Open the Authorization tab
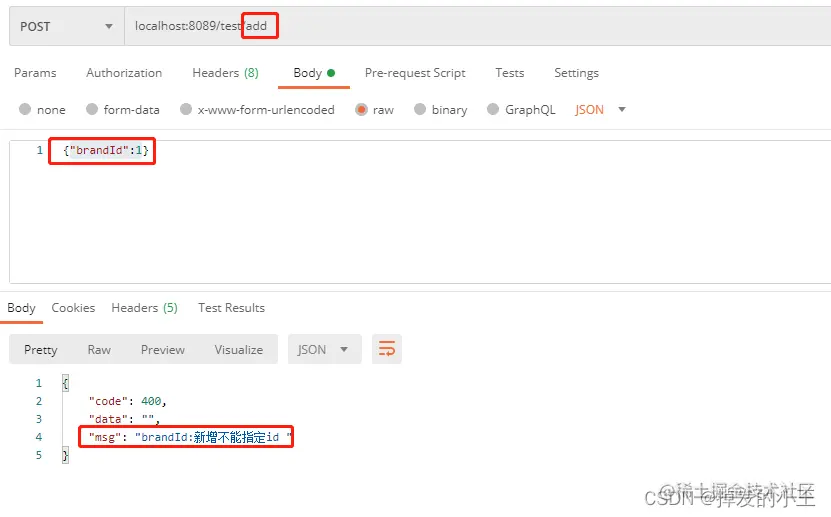 (x=124, y=73)
